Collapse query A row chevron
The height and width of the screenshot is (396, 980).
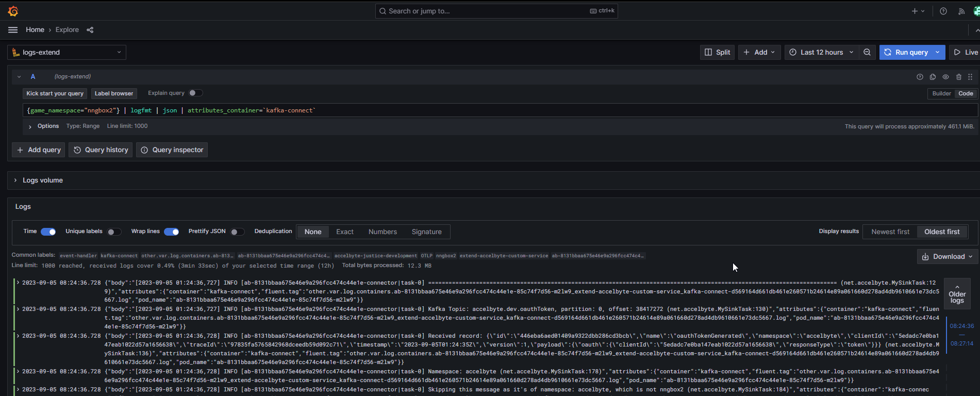[x=19, y=77]
